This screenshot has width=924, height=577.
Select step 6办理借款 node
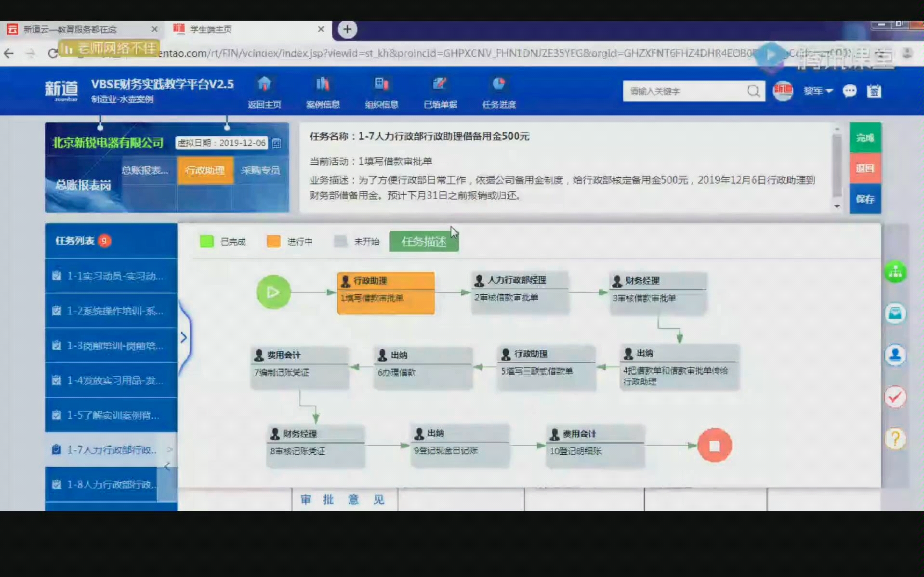(423, 368)
